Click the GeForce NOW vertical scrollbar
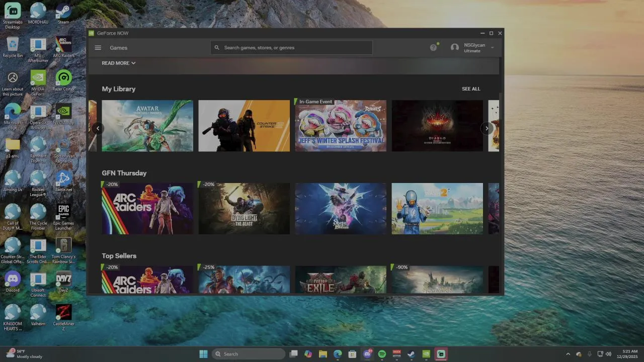 click(501, 106)
